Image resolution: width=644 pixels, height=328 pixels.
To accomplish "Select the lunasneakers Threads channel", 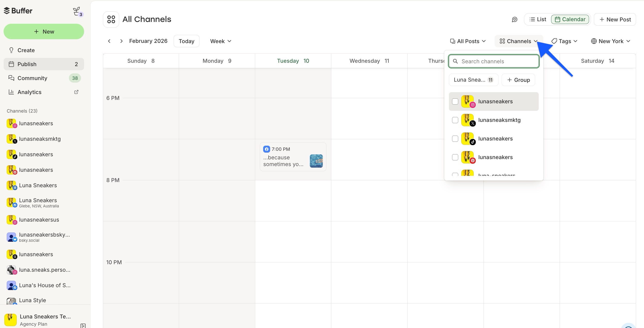I will (44, 254).
